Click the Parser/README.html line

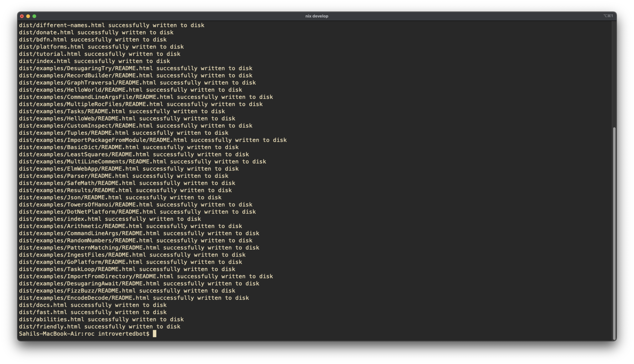point(124,176)
